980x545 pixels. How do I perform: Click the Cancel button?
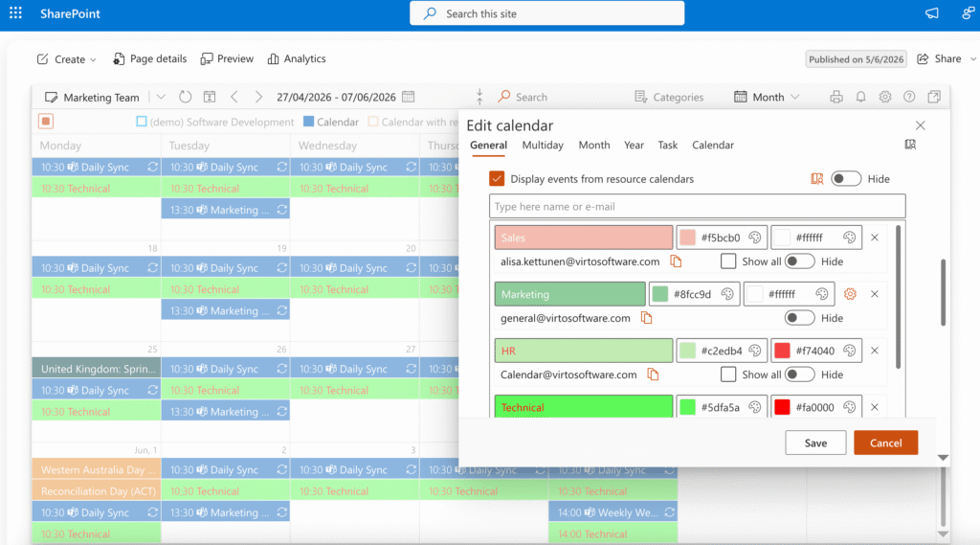(885, 443)
